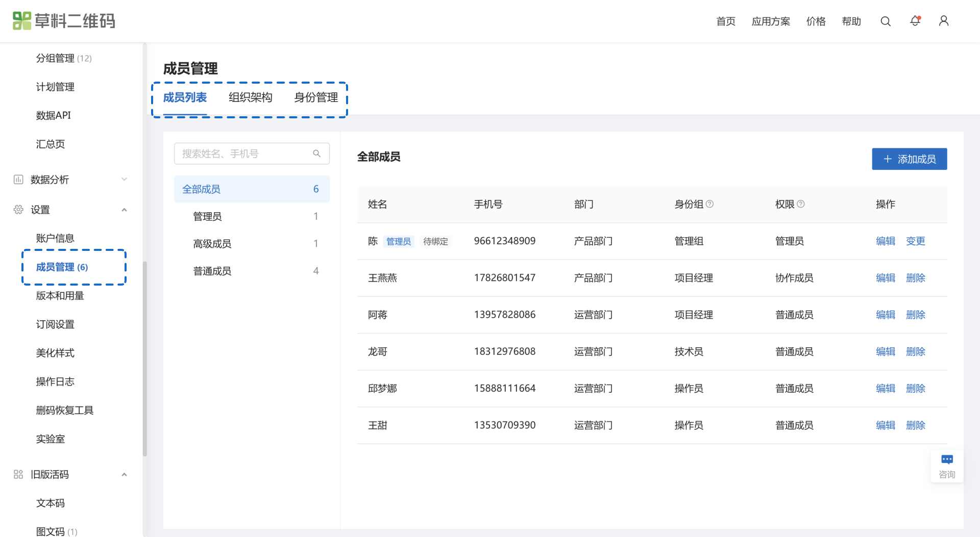The width and height of the screenshot is (980, 537).
Task: Open 成员管理 (6) in sidebar
Action: [62, 267]
